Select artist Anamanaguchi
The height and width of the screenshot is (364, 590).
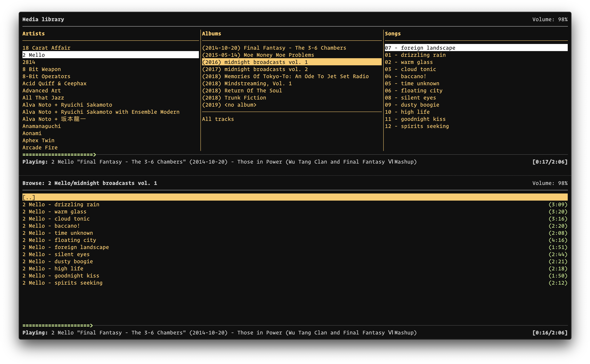[42, 126]
